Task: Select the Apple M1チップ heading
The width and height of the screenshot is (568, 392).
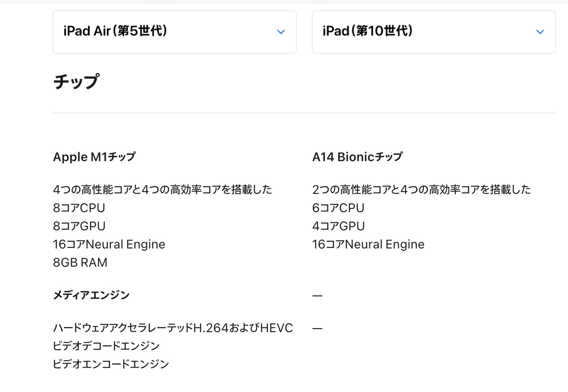Action: click(x=94, y=157)
